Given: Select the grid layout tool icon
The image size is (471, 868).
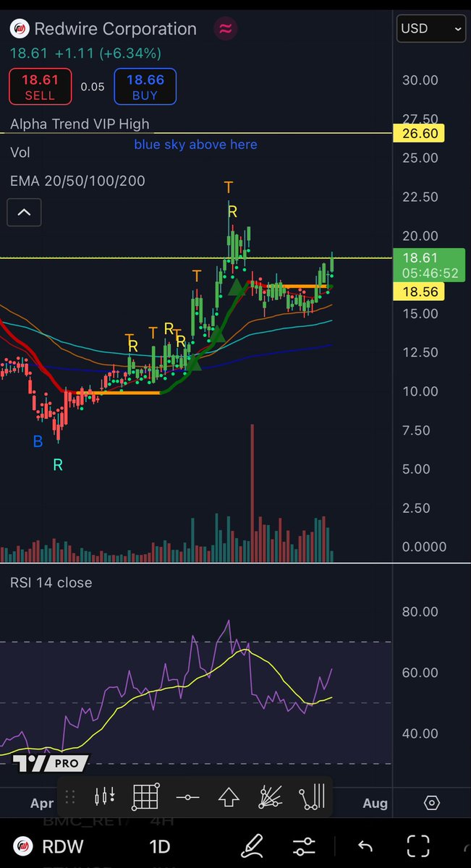Looking at the screenshot, I should tap(145, 798).
